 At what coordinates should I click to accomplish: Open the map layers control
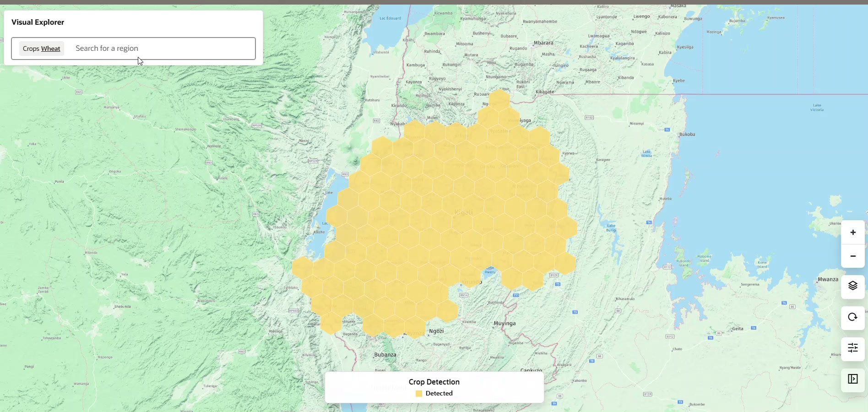tap(852, 286)
